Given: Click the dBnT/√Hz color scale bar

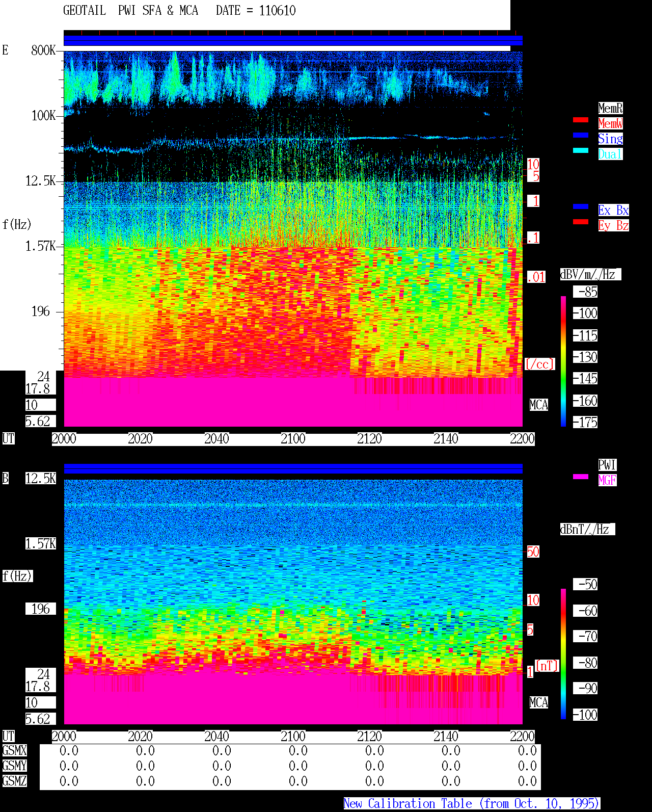Looking at the screenshot, I should (x=563, y=654).
